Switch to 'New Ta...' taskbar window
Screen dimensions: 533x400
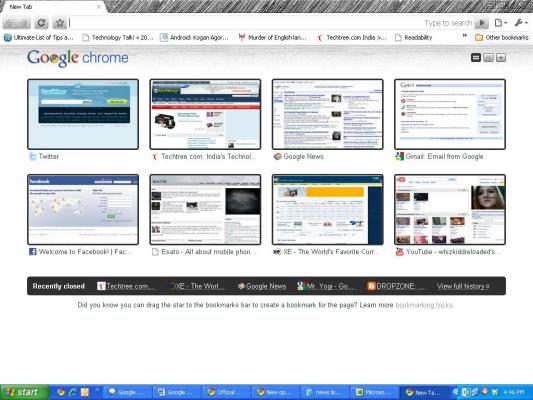[424, 392]
